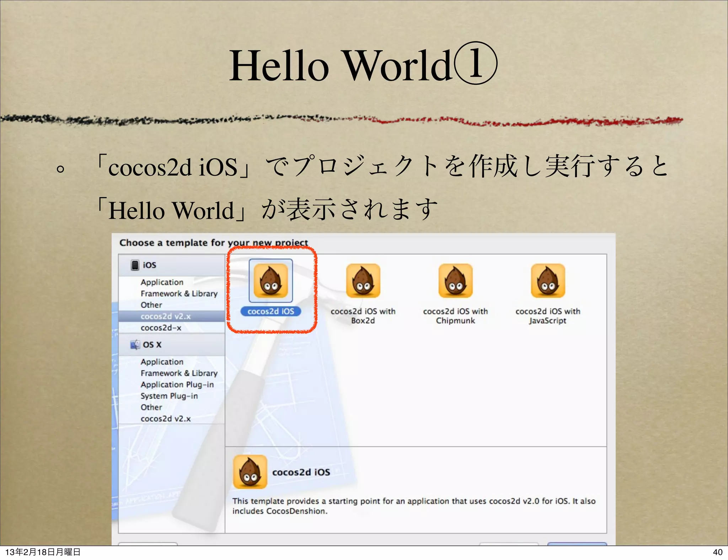Select cocos2d-x category

161,328
